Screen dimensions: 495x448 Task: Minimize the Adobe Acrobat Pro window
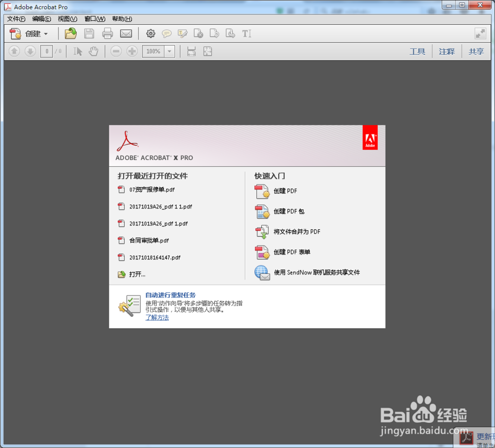[448, 5]
